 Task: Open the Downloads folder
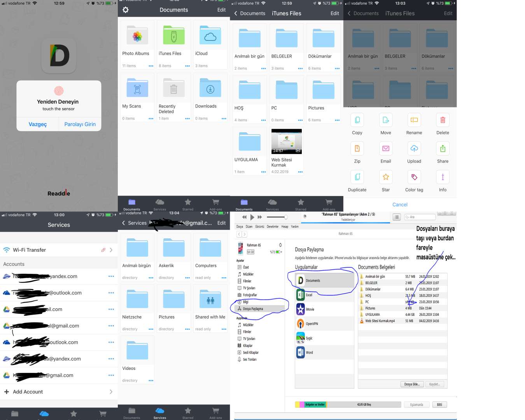[210, 88]
